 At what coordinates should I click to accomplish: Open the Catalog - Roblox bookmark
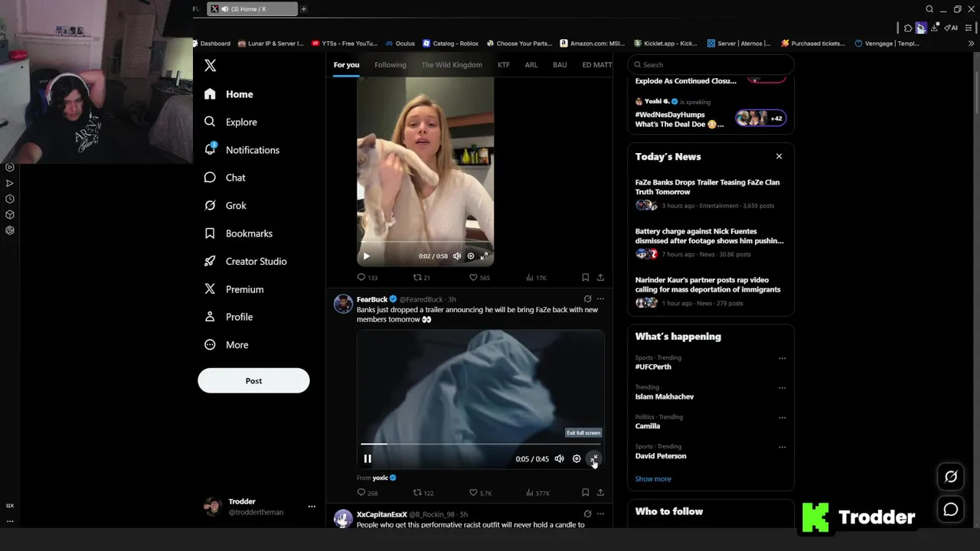(x=450, y=44)
